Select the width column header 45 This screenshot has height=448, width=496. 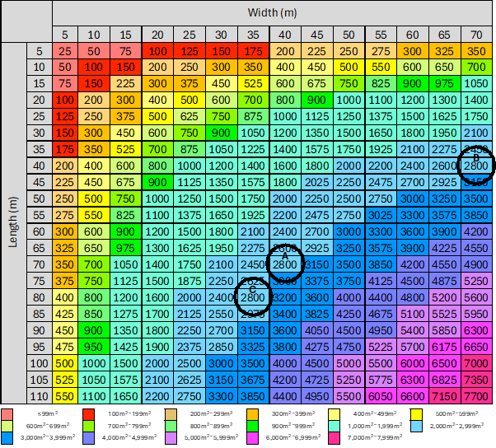click(x=317, y=35)
